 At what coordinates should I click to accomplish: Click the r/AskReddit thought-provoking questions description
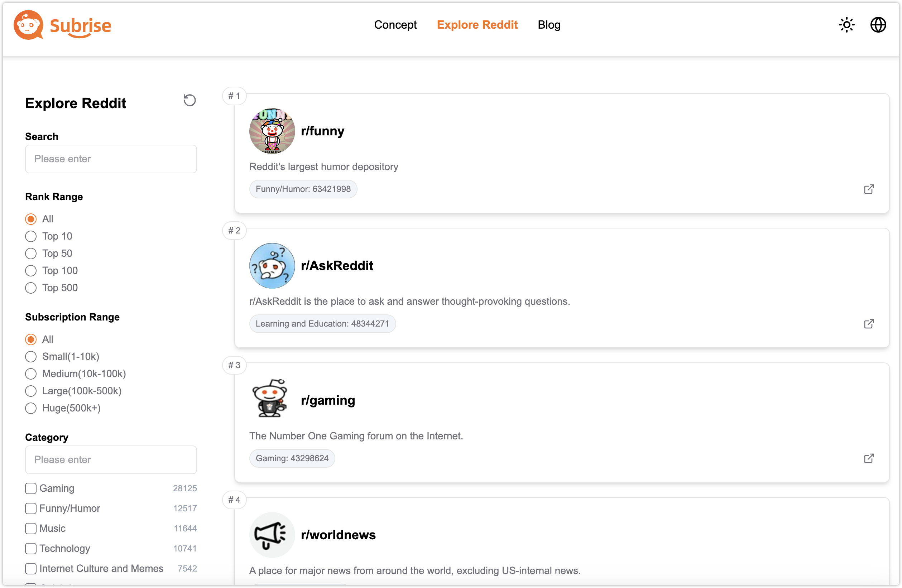tap(409, 301)
